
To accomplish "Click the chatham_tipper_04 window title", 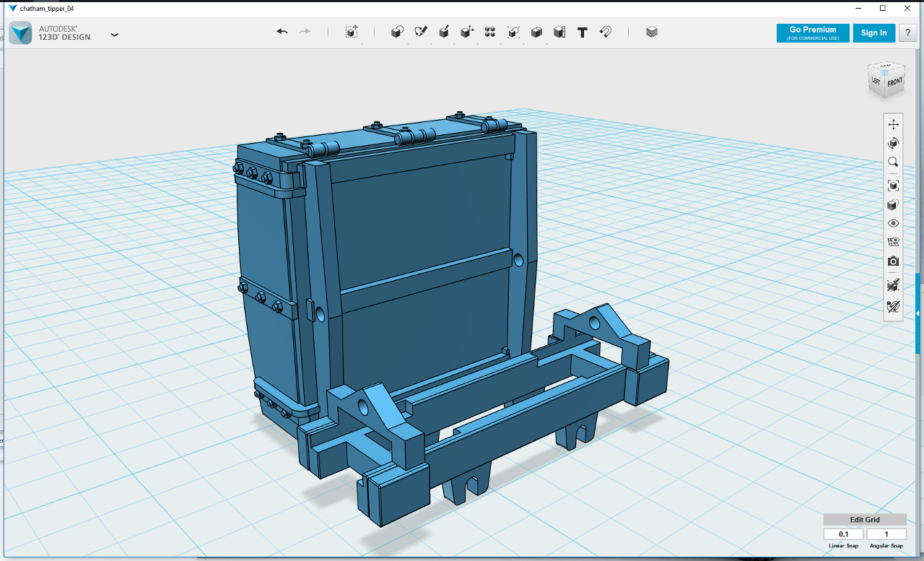I will point(47,9).
